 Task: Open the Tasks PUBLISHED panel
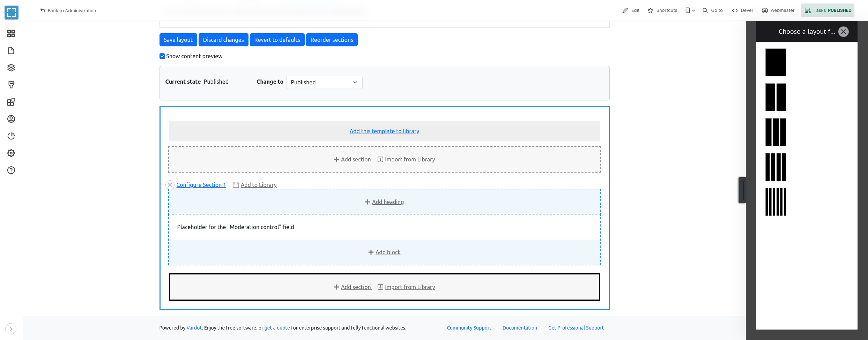[828, 10]
